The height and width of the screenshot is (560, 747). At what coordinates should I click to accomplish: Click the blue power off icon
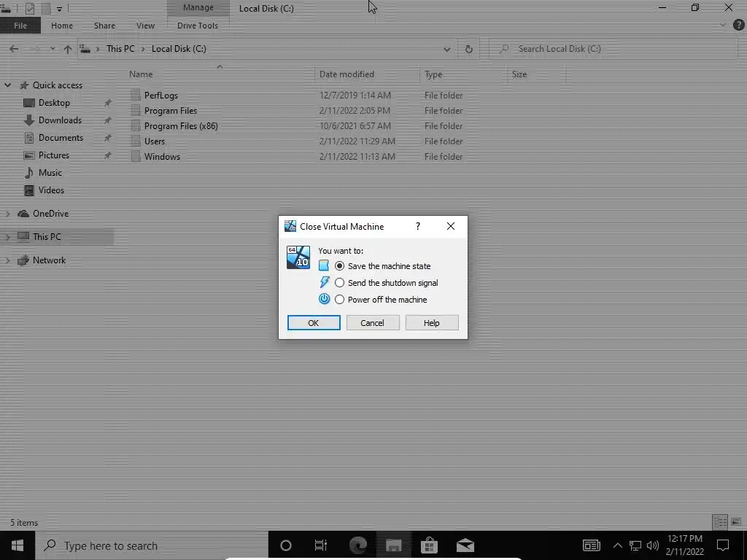[x=325, y=299]
